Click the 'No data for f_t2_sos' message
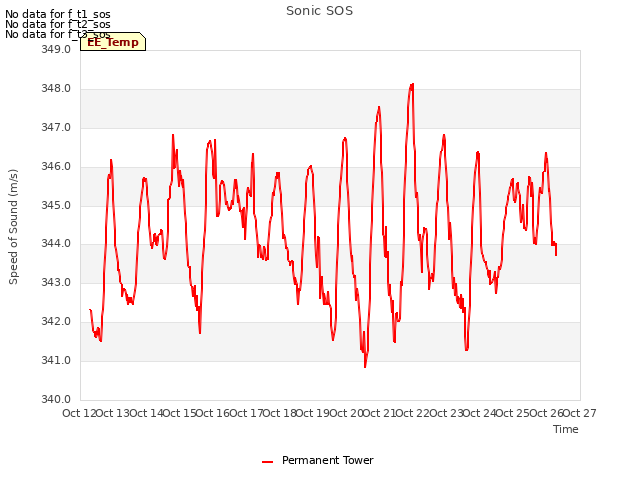 tap(58, 24)
